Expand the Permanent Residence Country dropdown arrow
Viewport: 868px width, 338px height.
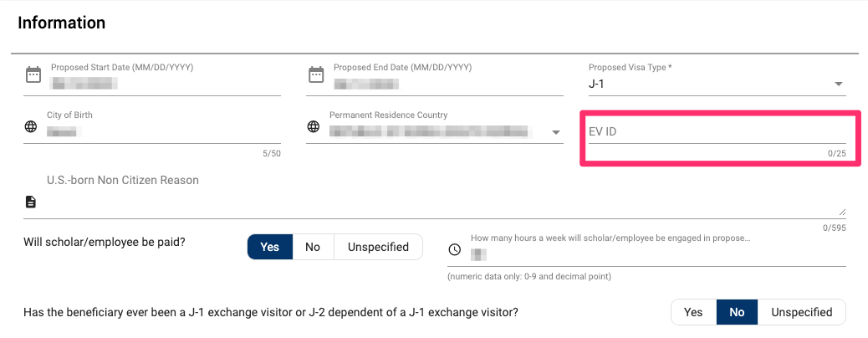(555, 132)
